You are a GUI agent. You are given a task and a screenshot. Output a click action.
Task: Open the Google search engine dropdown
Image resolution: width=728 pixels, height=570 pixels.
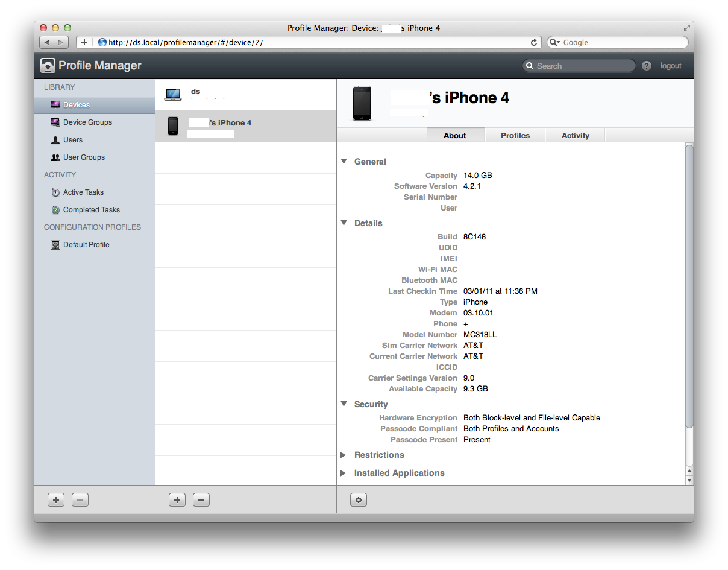click(x=554, y=43)
